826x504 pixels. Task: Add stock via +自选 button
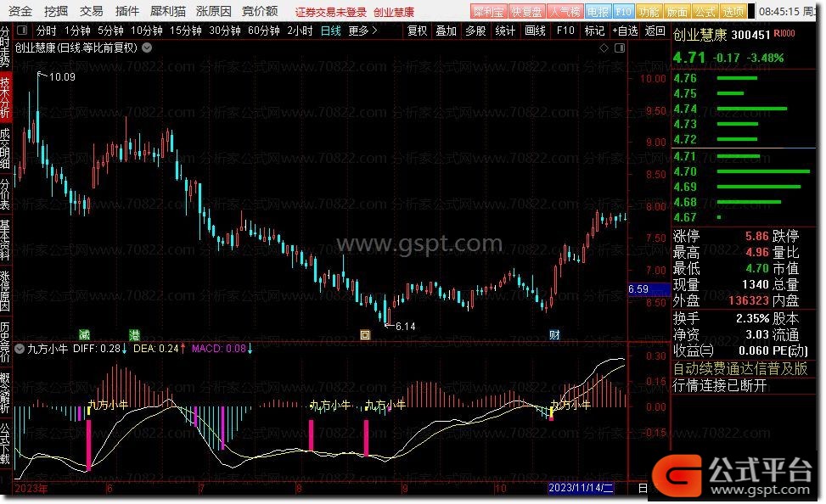click(626, 31)
